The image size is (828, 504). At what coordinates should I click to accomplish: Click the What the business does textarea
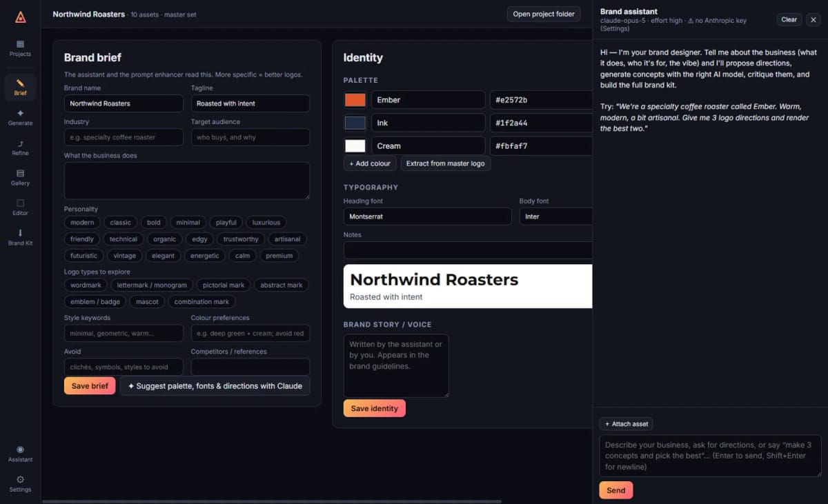click(x=187, y=181)
